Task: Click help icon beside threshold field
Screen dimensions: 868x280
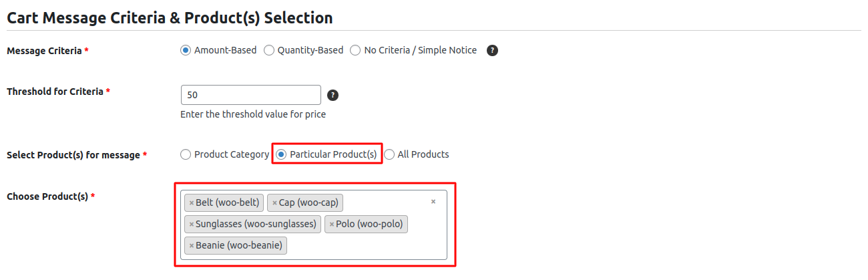Action: [x=333, y=95]
